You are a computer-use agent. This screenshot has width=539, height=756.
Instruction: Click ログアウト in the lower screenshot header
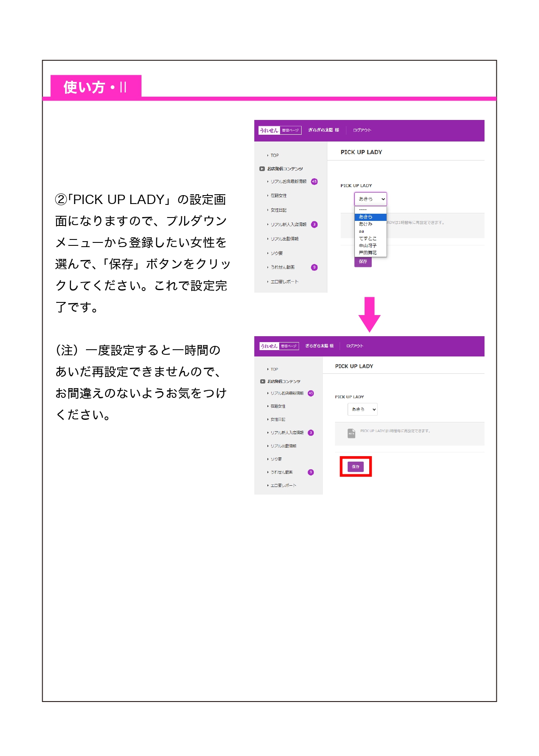[x=355, y=346]
